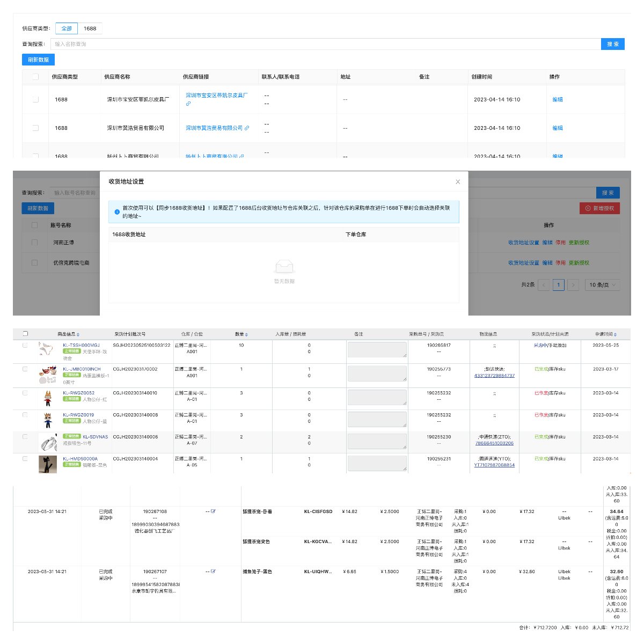644x644 pixels.
Task: Select checkbox for KL-TSSH000MGJ product row
Action: (25, 345)
